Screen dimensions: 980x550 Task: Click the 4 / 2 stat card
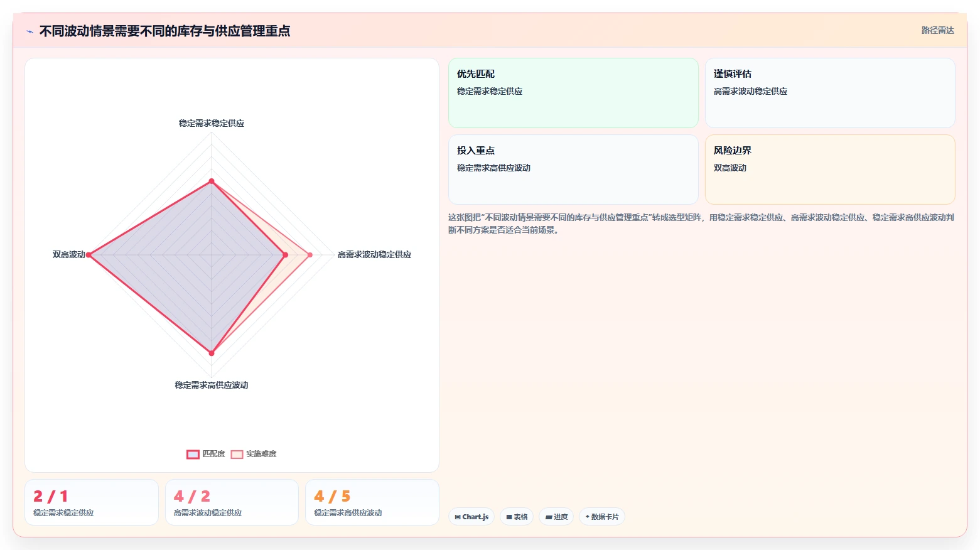232,502
